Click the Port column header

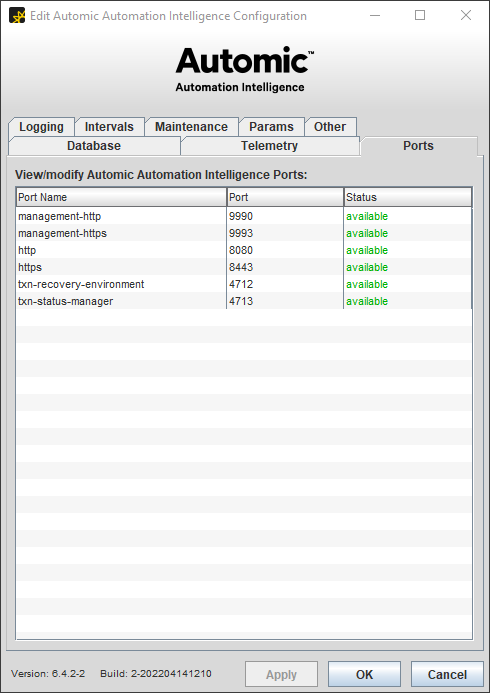(x=285, y=197)
